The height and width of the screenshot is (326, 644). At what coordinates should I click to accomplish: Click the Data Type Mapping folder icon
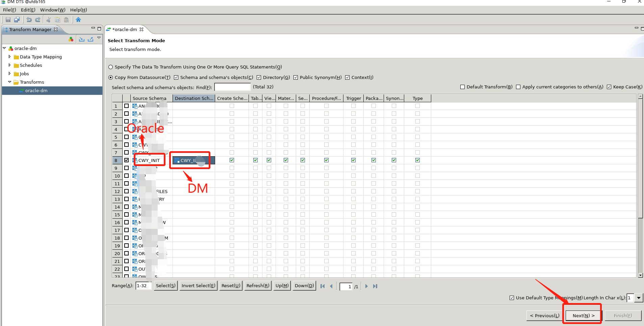pyautogui.click(x=16, y=57)
